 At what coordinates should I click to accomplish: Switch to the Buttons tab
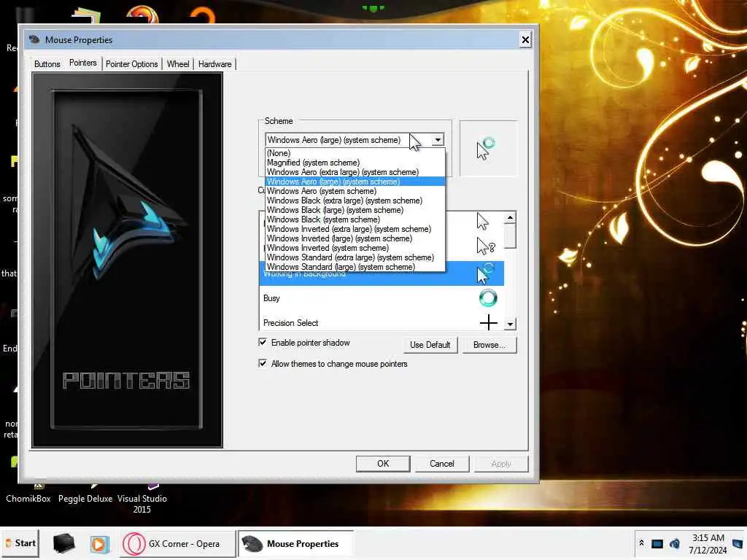click(47, 64)
